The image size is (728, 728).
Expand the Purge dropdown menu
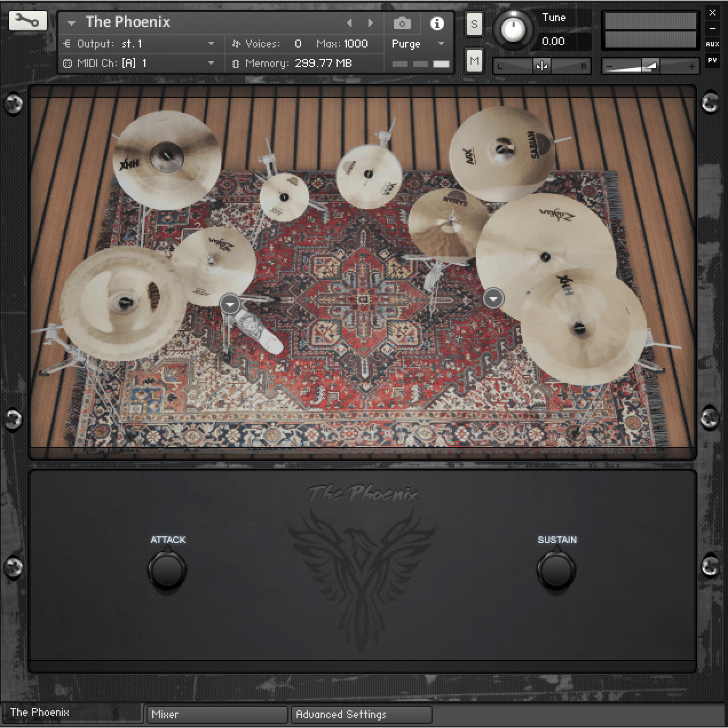pos(441,44)
